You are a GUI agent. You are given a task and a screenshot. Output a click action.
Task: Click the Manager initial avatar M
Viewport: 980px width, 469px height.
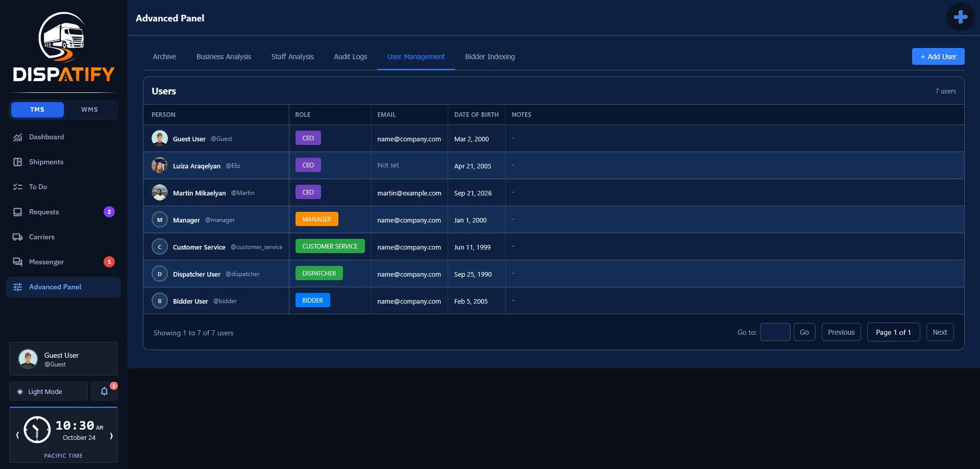click(x=160, y=219)
